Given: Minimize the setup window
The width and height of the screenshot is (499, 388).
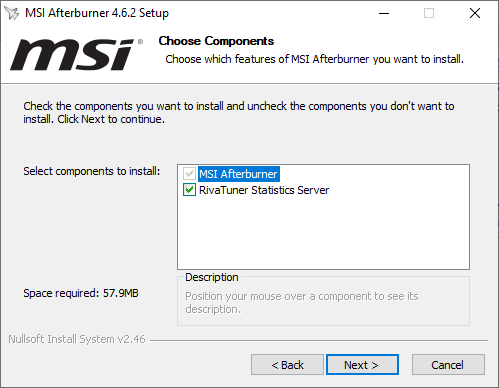Looking at the screenshot, I should 384,13.
